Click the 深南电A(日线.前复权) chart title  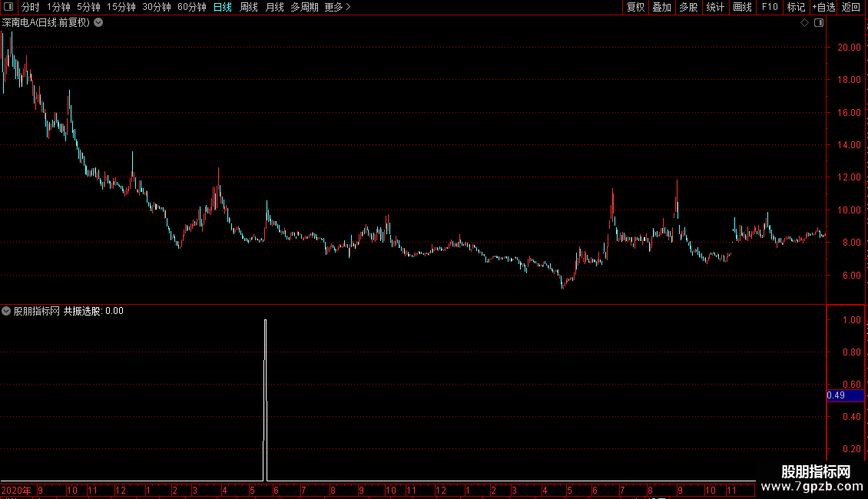(45, 23)
